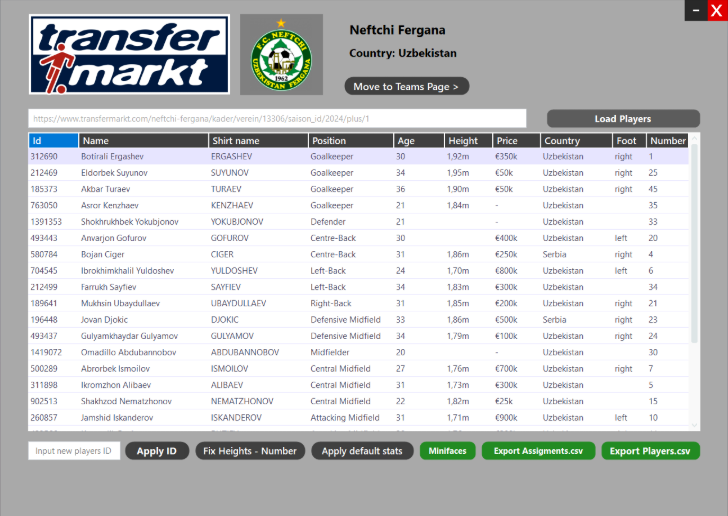Select player name Botirali Ergashev
This screenshot has height=516, width=728.
112,157
